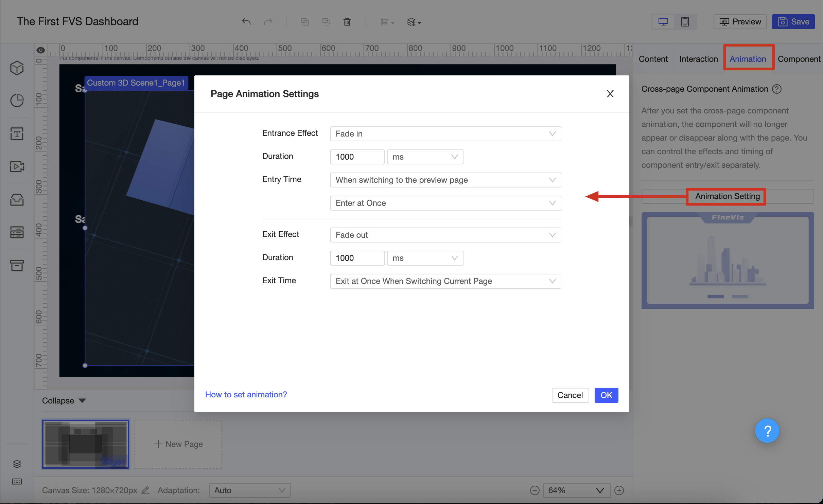Switch to desktop view mode

663,21
